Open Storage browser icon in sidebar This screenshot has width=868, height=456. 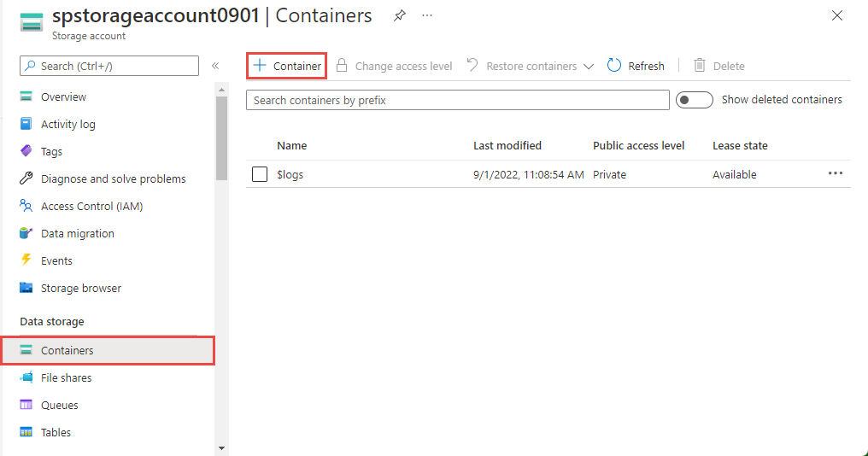[26, 288]
